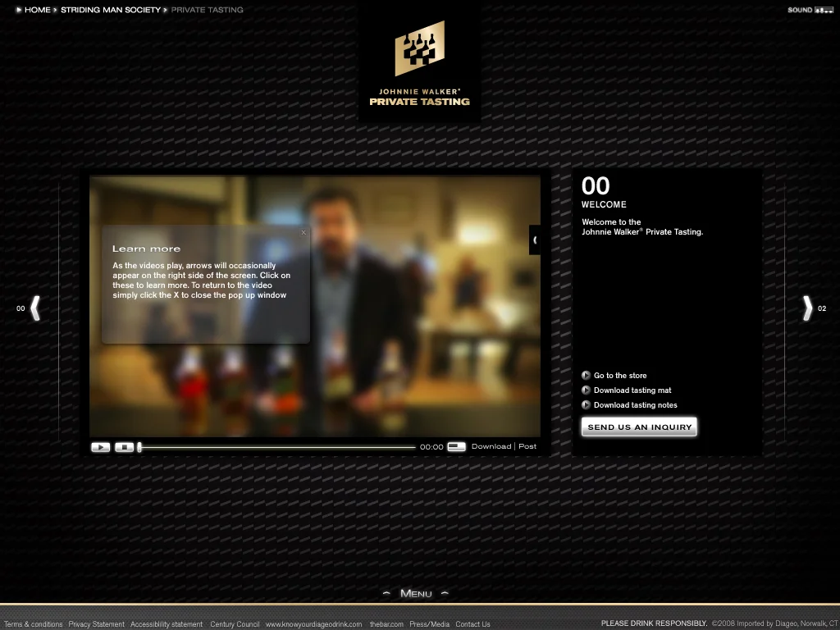Stop the video playback
This screenshot has height=630, width=840.
125,447
